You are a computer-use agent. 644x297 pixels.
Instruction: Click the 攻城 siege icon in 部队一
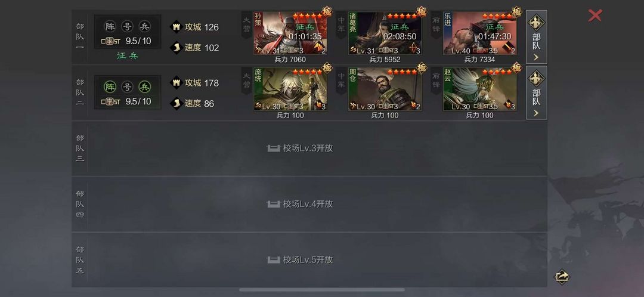click(x=176, y=27)
